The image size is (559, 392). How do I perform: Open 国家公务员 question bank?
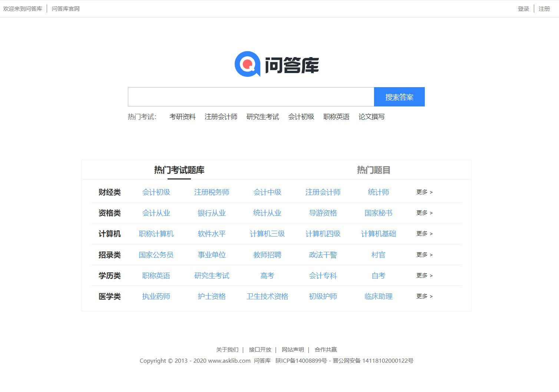click(x=156, y=255)
